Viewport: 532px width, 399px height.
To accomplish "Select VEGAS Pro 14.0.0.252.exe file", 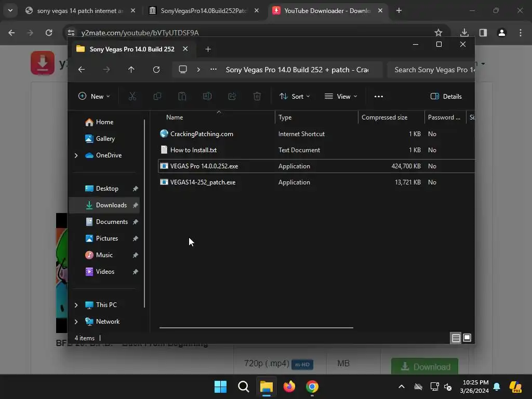I will (x=316, y=166).
